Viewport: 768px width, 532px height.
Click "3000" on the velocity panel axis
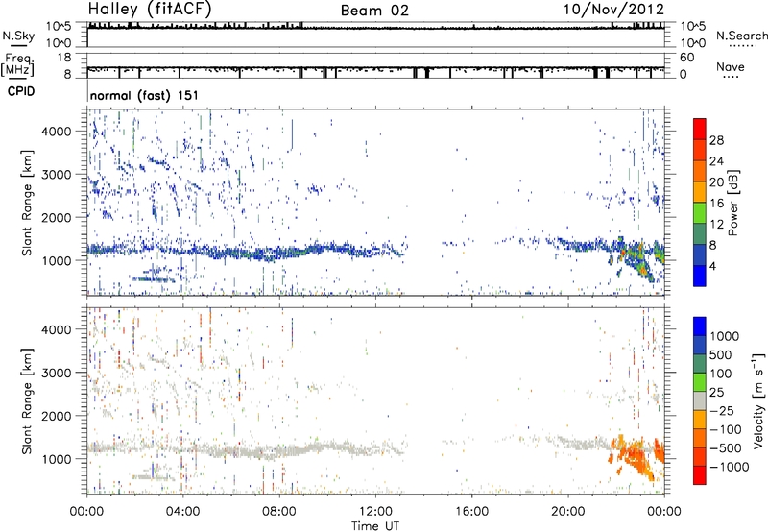tap(56, 373)
